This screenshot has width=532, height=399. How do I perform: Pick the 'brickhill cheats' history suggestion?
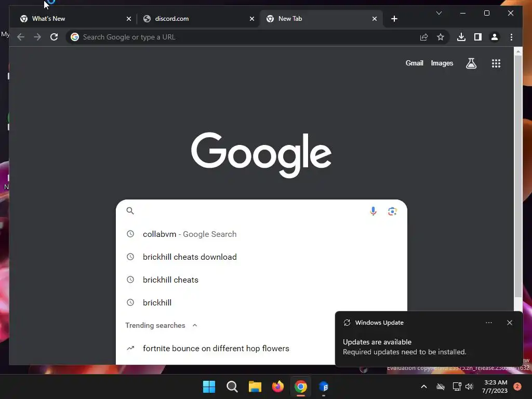pyautogui.click(x=261, y=280)
